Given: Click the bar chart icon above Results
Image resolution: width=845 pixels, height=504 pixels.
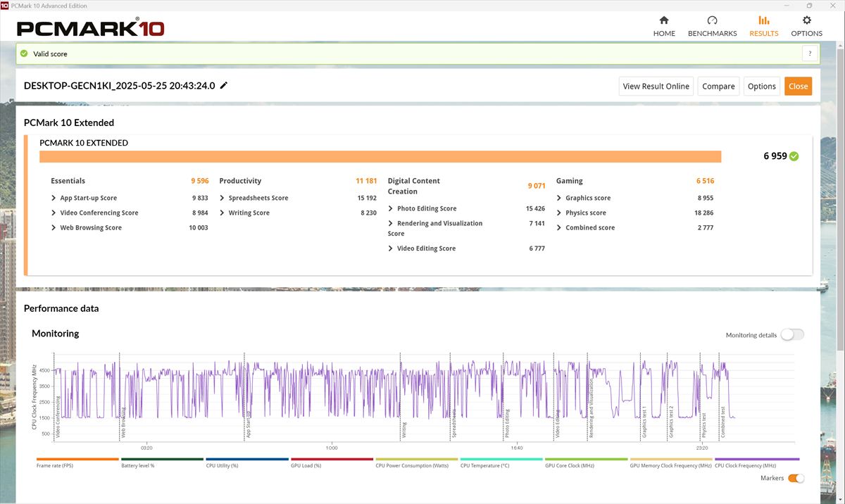Looking at the screenshot, I should click(x=764, y=20).
